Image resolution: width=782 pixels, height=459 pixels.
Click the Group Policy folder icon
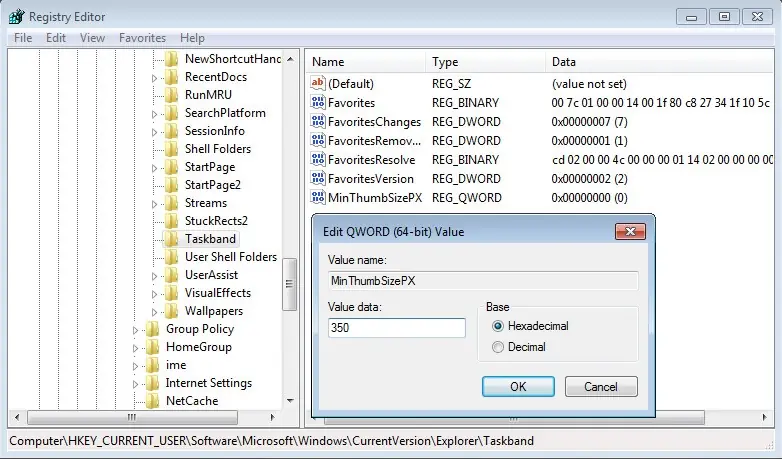click(x=153, y=328)
